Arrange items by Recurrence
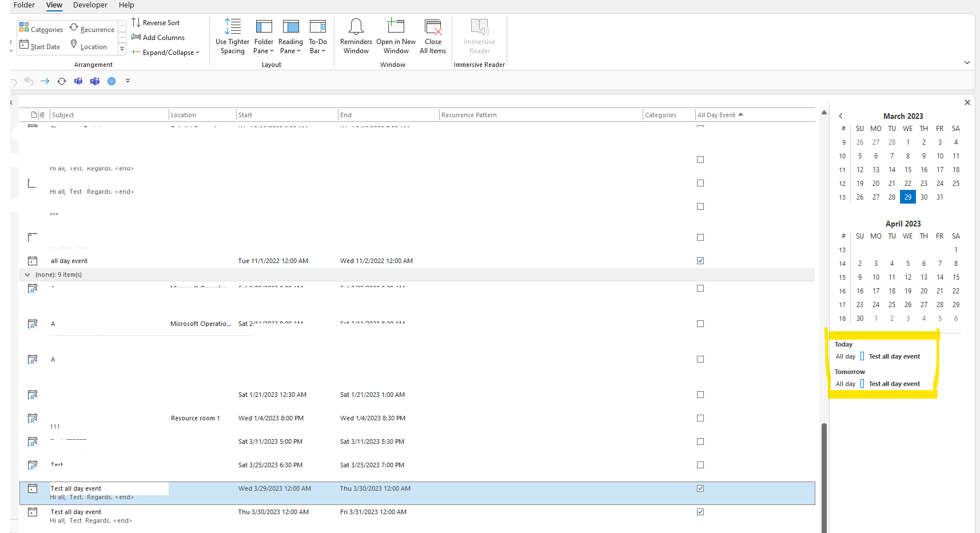Image resolution: width=980 pixels, height=533 pixels. point(92,29)
